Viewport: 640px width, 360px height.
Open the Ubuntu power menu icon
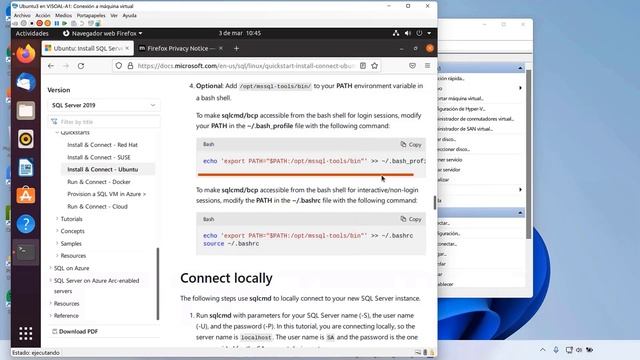419,33
